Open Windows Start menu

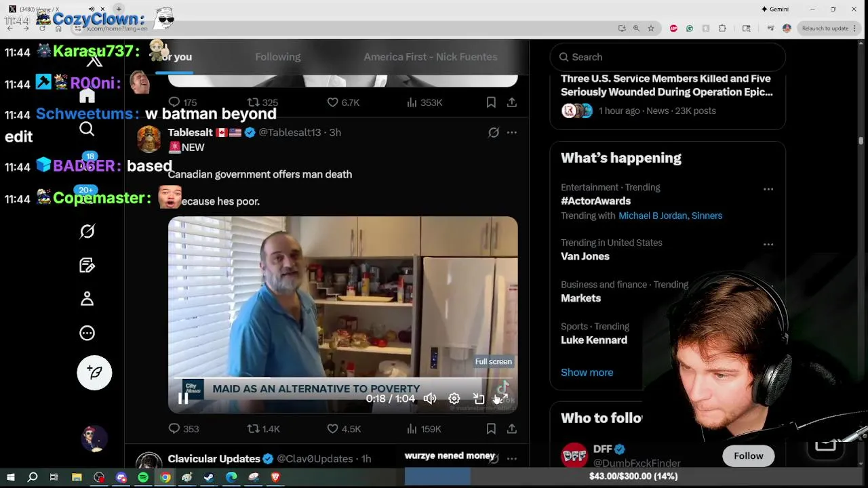(x=10, y=477)
